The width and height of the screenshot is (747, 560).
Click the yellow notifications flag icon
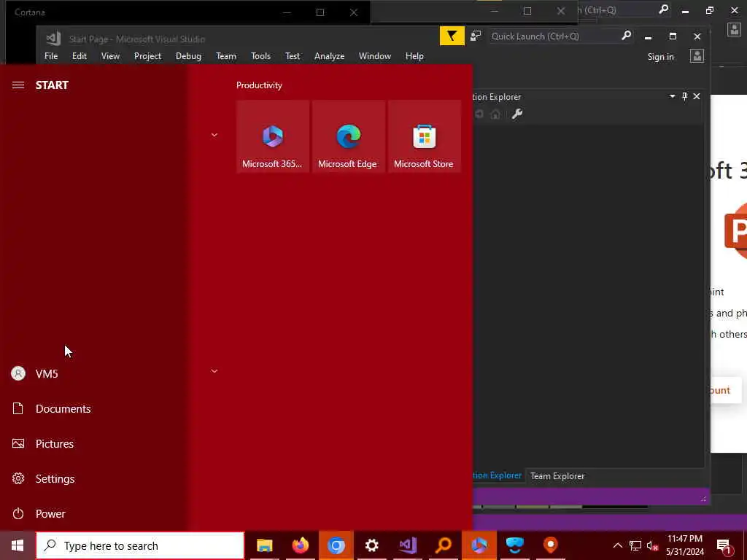[x=452, y=36]
